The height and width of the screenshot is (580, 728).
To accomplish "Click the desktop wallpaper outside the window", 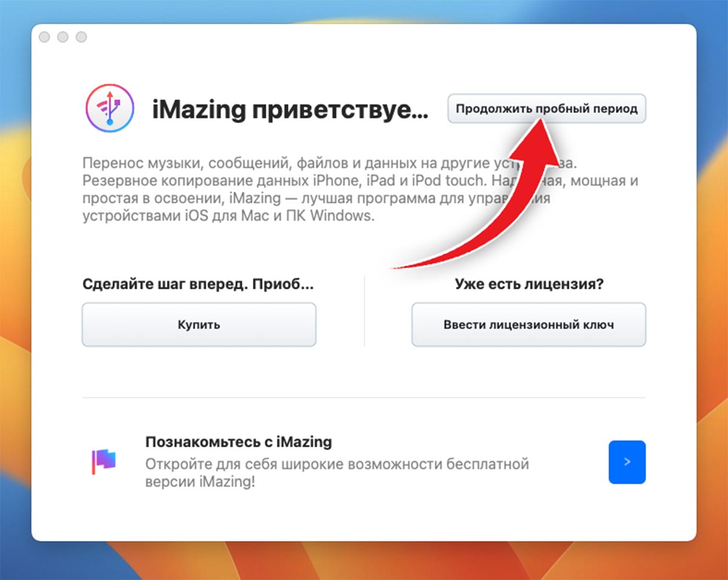I will click(712, 303).
